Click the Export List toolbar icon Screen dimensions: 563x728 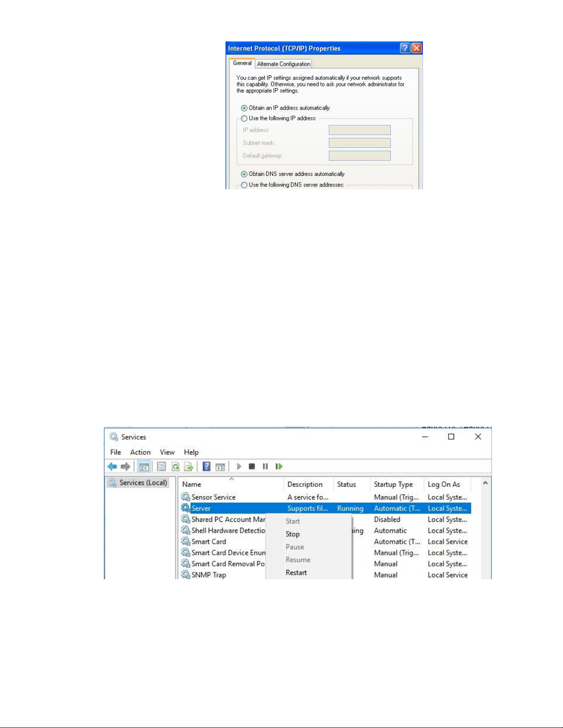click(188, 467)
